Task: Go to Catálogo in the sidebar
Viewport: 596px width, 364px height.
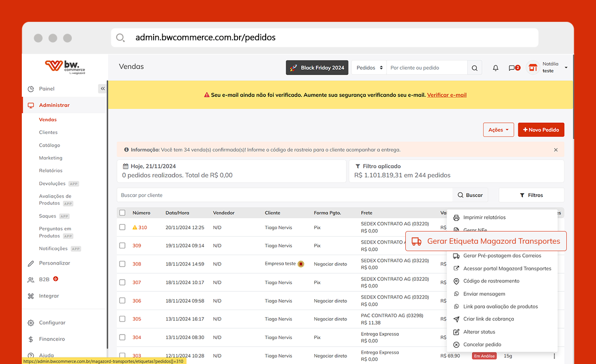Action: point(49,145)
